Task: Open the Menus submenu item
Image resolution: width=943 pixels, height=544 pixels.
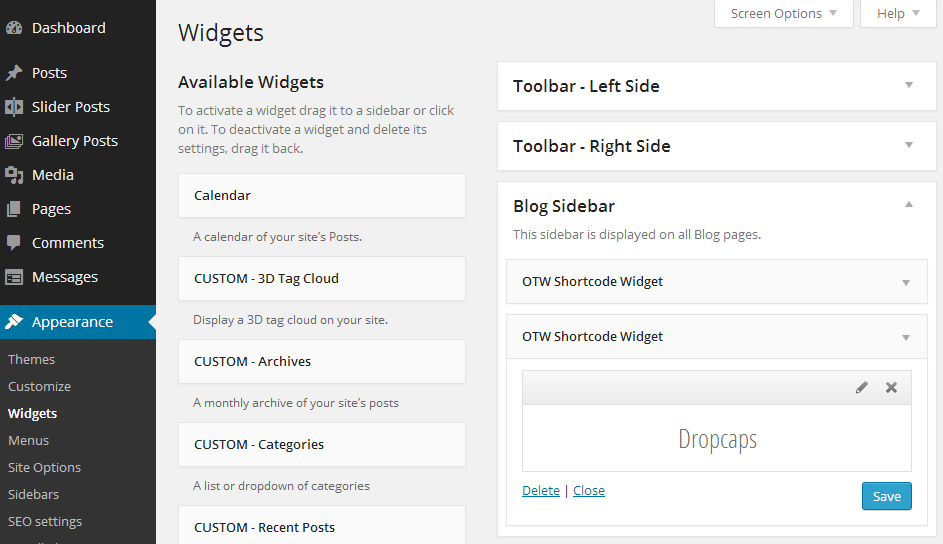Action: [28, 441]
